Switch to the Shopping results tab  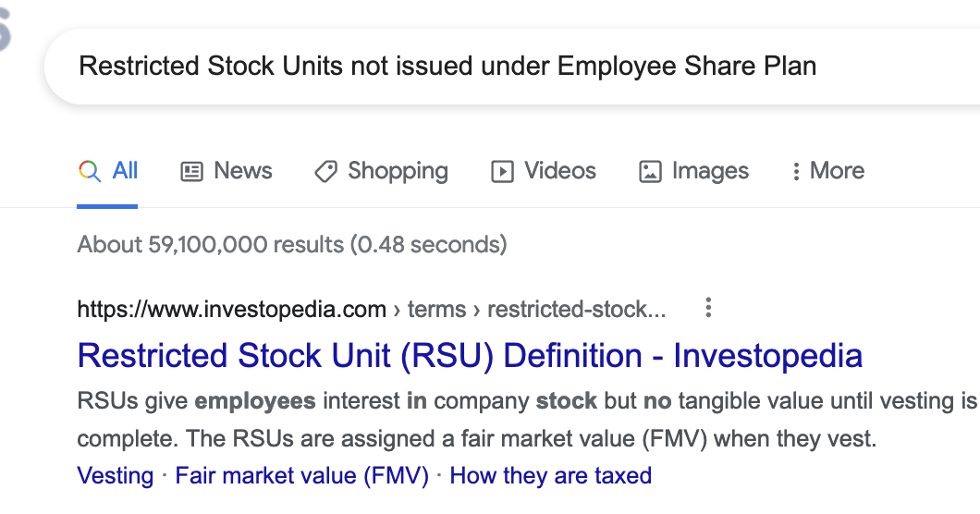(398, 171)
